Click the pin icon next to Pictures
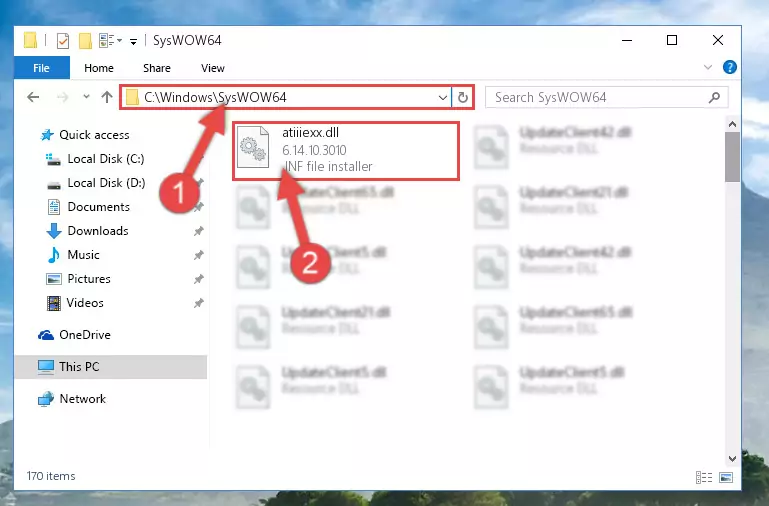The width and height of the screenshot is (769, 506). [x=199, y=279]
